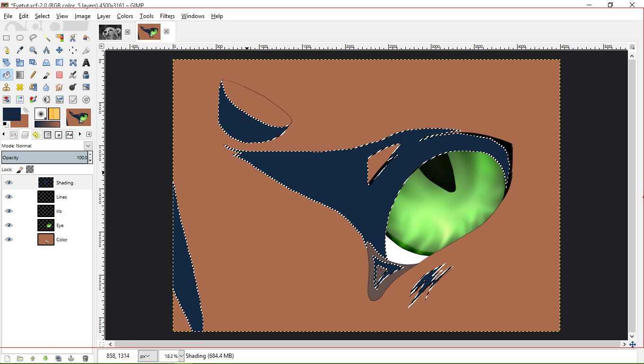The image size is (644, 364).
Task: Toggle Quick Mask at canvas corner
Action: 101,344
